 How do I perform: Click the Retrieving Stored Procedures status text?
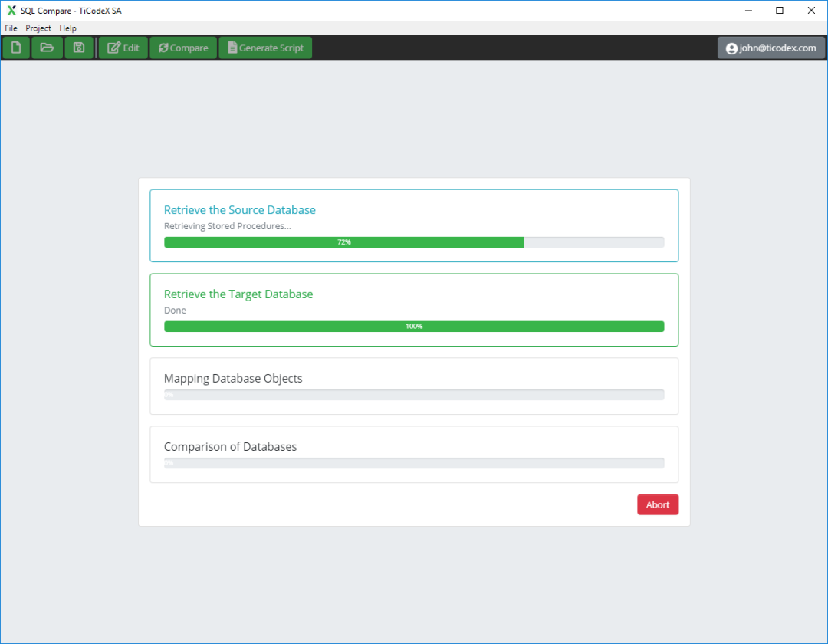click(227, 226)
